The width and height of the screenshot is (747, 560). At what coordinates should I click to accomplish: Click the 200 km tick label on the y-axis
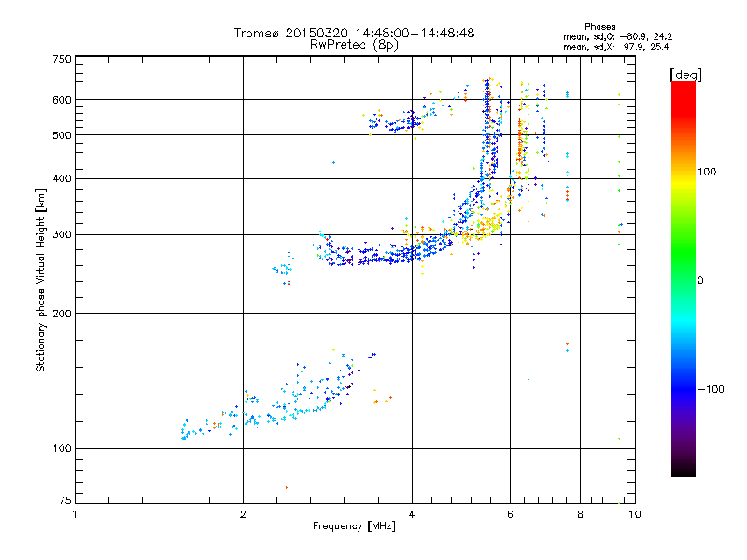(x=62, y=314)
